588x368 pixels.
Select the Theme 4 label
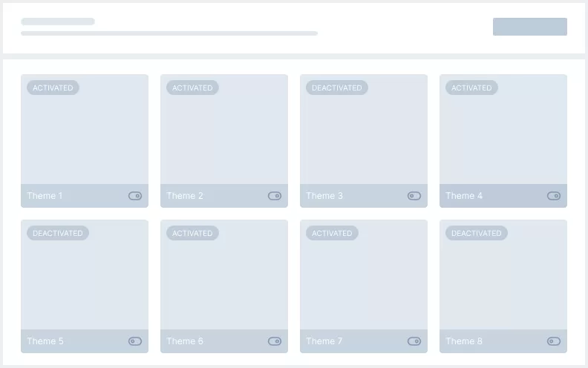(x=464, y=196)
